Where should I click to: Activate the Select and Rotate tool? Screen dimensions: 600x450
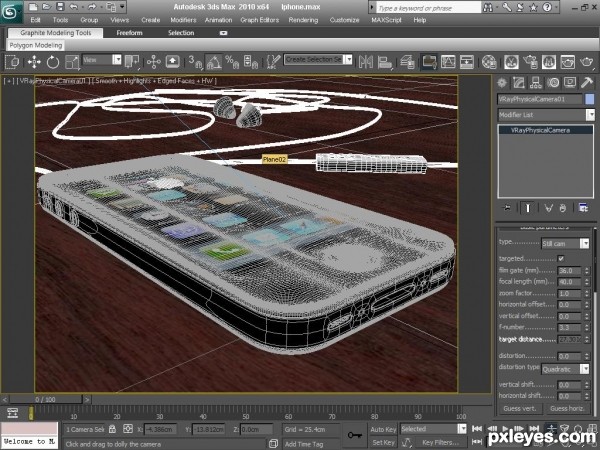[x=53, y=62]
